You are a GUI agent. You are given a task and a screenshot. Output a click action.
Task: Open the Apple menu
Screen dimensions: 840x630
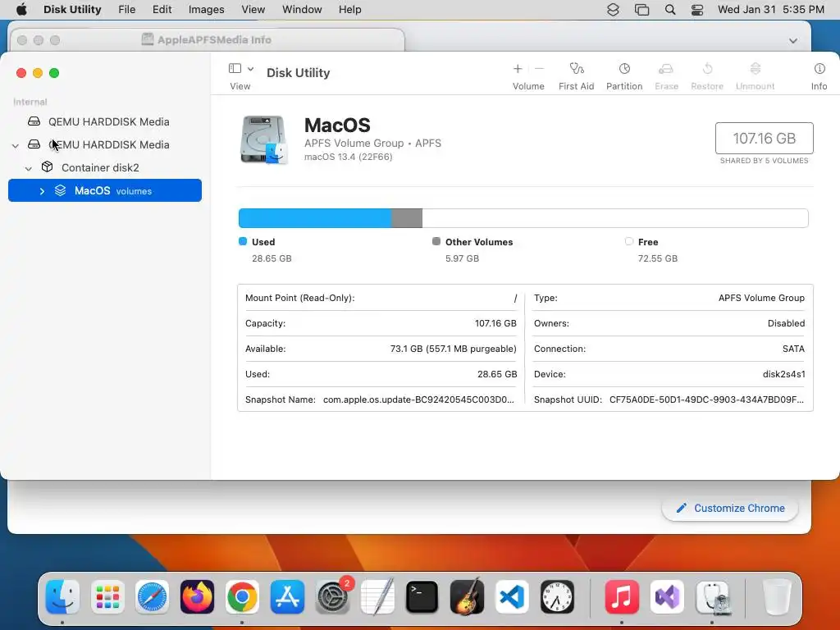(21, 10)
